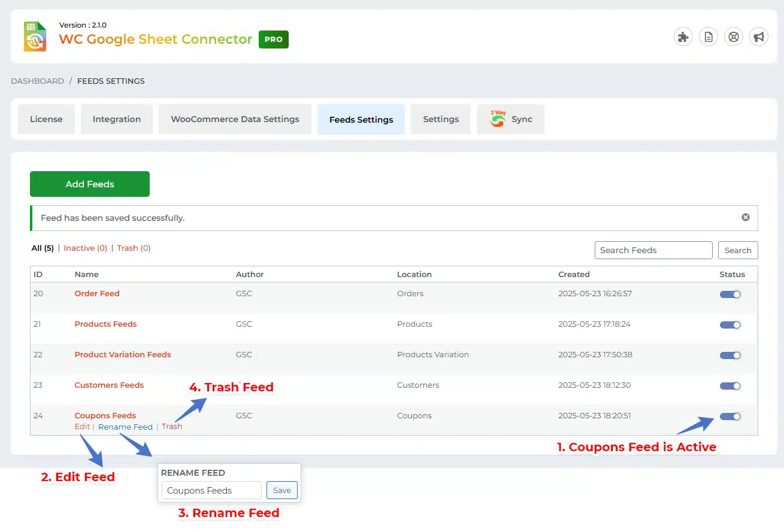Click Trash link under Coupons Feeds
The height and width of the screenshot is (532, 784).
[x=172, y=427]
